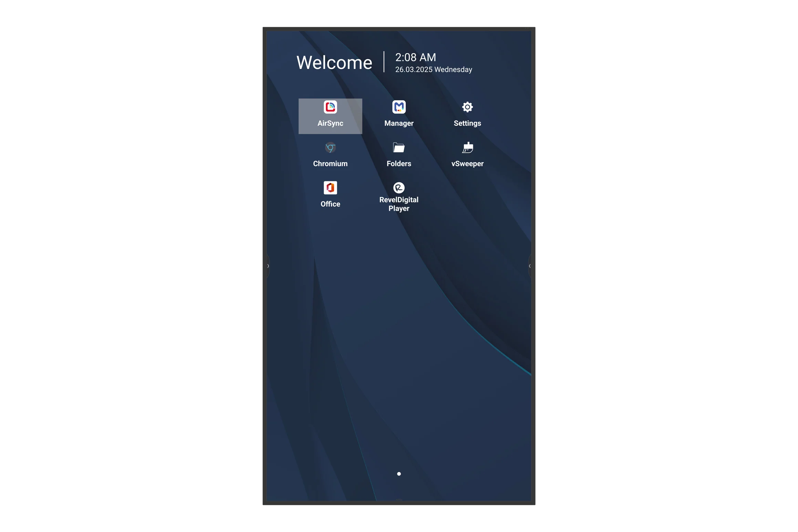Screen dimensions: 798x532
Task: Launch the Manager app icon
Action: [399, 107]
